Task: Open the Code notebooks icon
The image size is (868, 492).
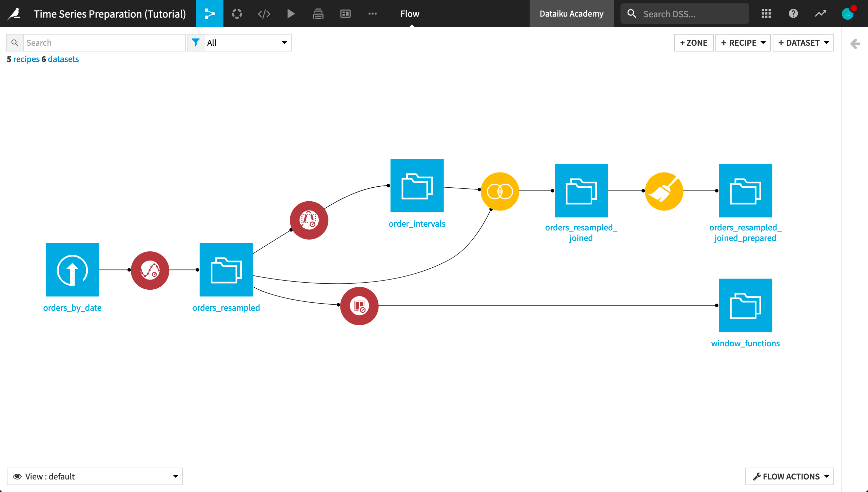Action: tap(264, 14)
